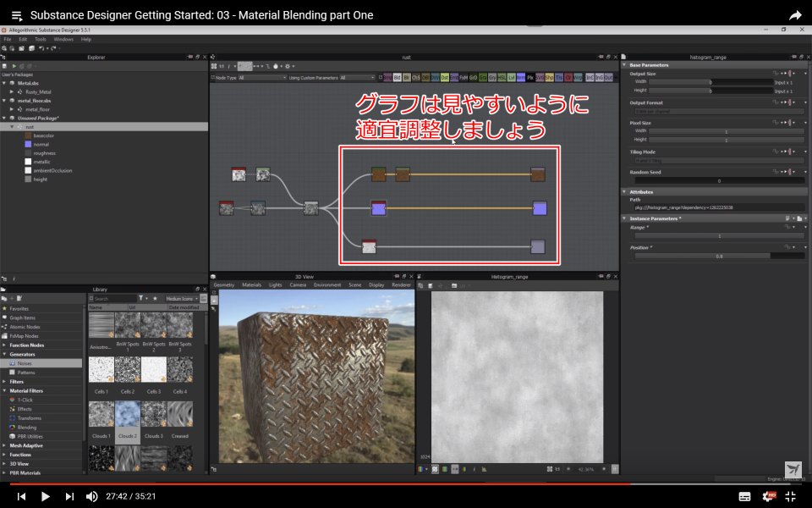
Task: Add a Warp node from toolbar
Action: click(x=578, y=78)
